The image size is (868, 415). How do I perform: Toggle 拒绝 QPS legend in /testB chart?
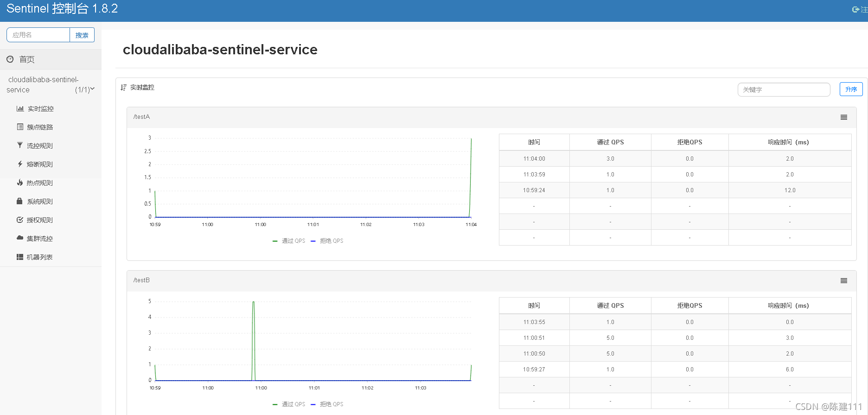[327, 404]
